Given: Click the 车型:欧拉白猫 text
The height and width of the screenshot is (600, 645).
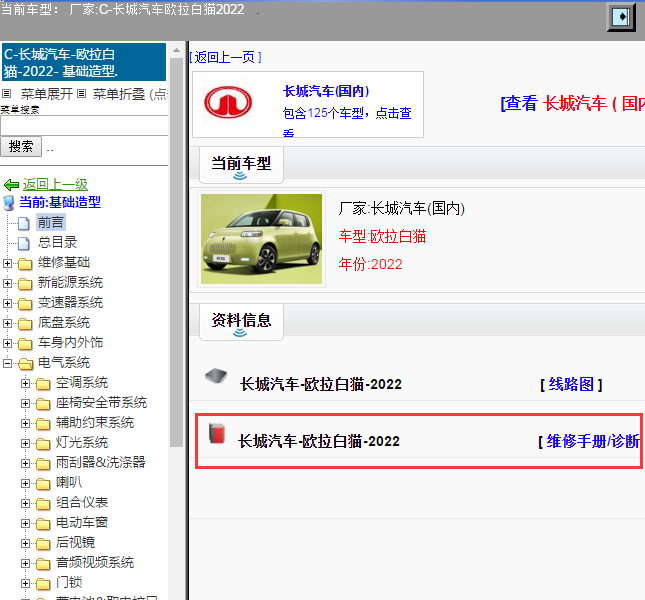Looking at the screenshot, I should pos(382,236).
